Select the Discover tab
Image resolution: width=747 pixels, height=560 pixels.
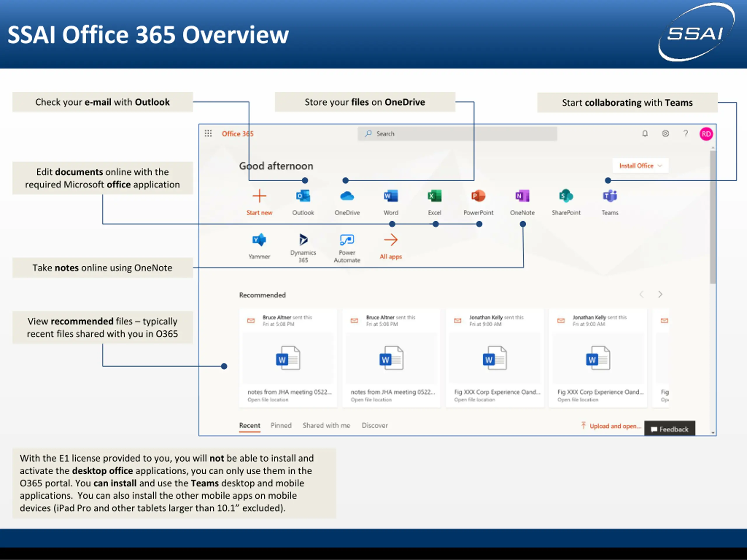click(x=375, y=426)
